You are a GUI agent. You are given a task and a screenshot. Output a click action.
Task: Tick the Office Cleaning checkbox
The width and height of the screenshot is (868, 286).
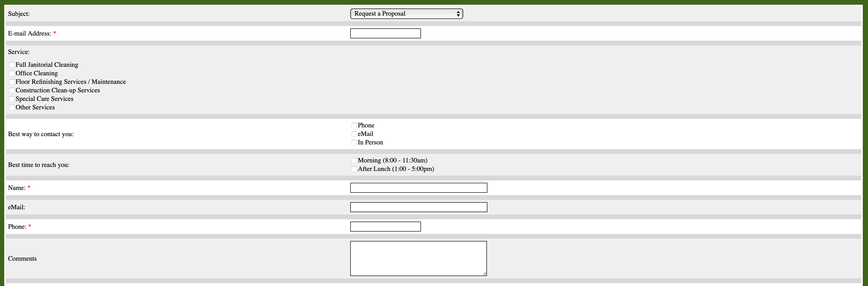pos(12,73)
